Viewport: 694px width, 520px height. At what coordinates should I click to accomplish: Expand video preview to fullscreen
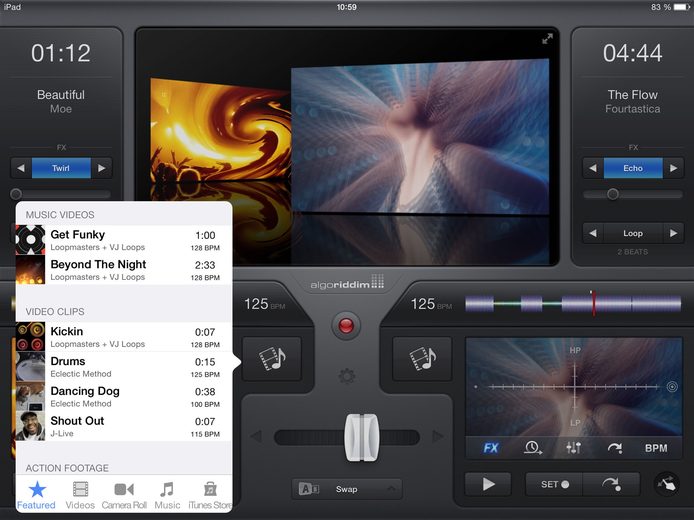pyautogui.click(x=547, y=39)
